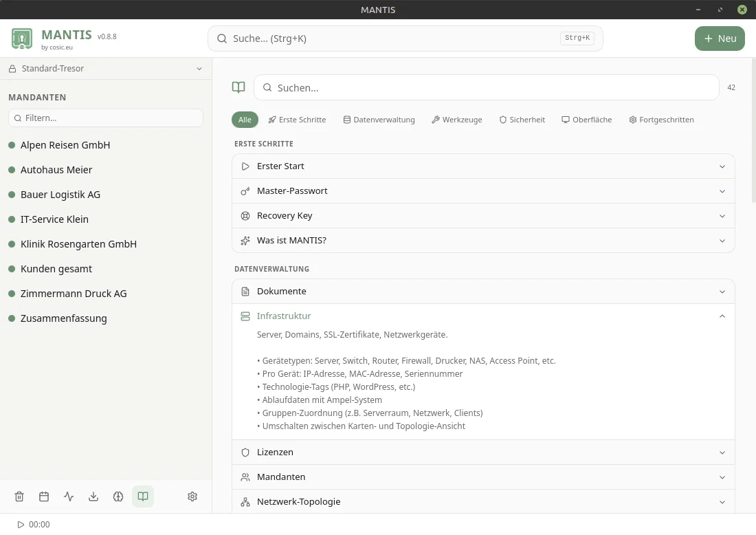
Task: Click the Infrastruktur heading text
Action: 283,316
